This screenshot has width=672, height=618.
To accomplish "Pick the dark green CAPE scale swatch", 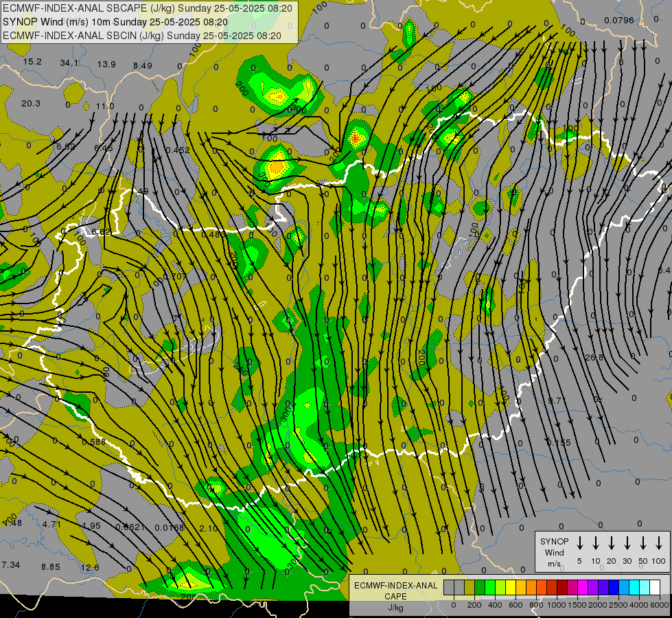I will [x=480, y=588].
